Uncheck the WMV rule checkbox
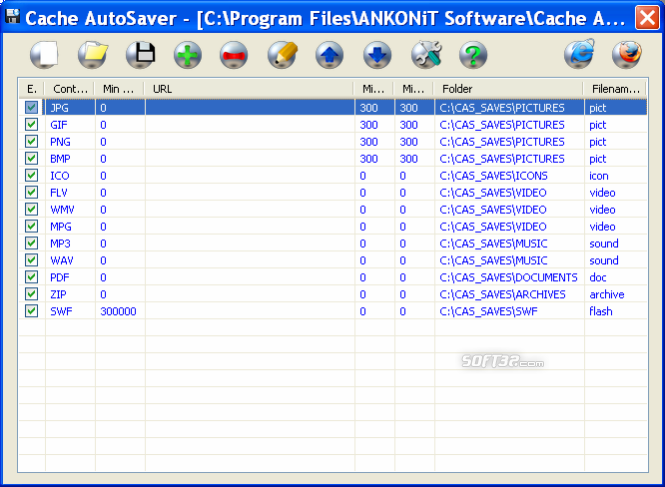The image size is (665, 487). pos(31,209)
